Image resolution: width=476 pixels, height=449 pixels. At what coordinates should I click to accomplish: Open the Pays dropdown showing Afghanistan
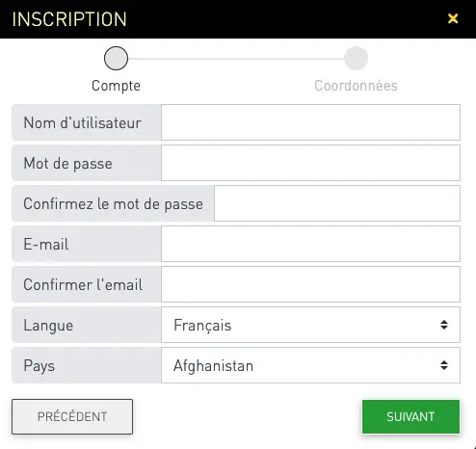[310, 365]
